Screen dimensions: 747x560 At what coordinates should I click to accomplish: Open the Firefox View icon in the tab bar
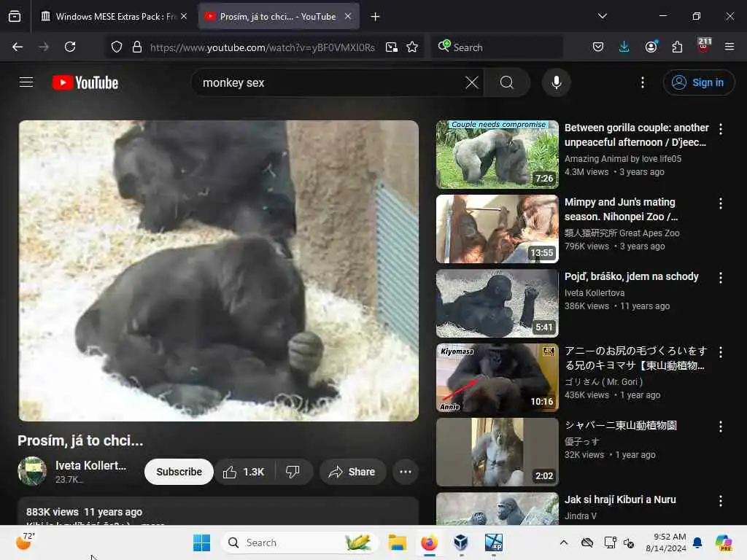[15, 17]
